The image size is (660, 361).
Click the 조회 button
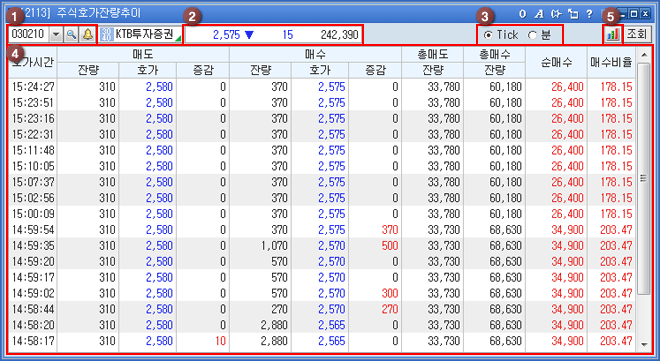coord(637,34)
